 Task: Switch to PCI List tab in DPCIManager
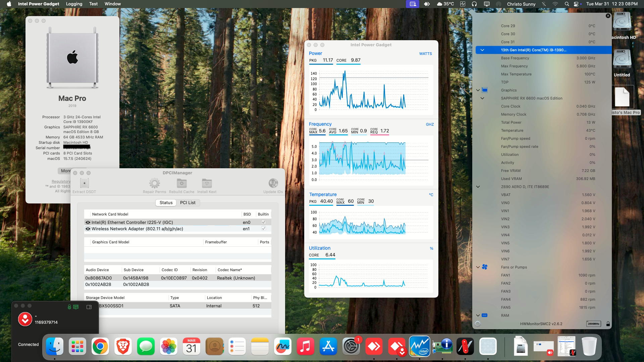pyautogui.click(x=188, y=202)
